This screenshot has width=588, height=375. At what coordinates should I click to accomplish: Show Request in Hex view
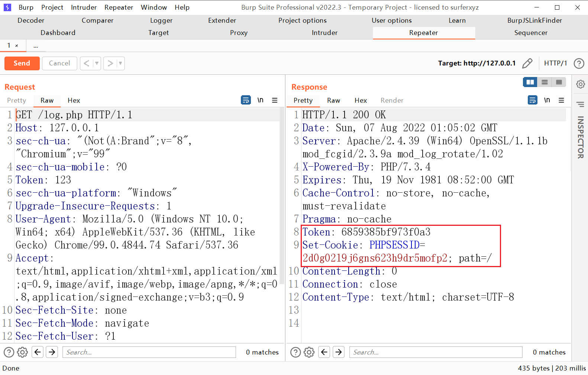[x=74, y=100]
